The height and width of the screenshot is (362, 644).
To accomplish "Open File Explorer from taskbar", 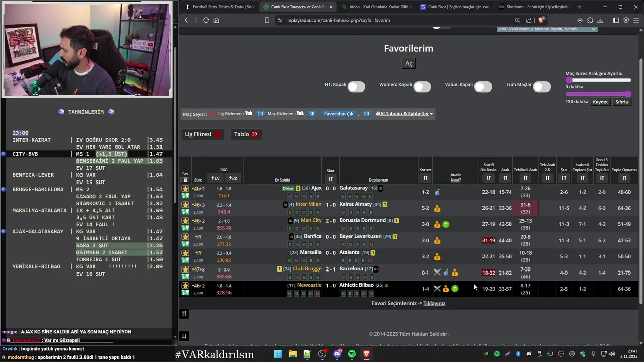I will tap(292, 354).
